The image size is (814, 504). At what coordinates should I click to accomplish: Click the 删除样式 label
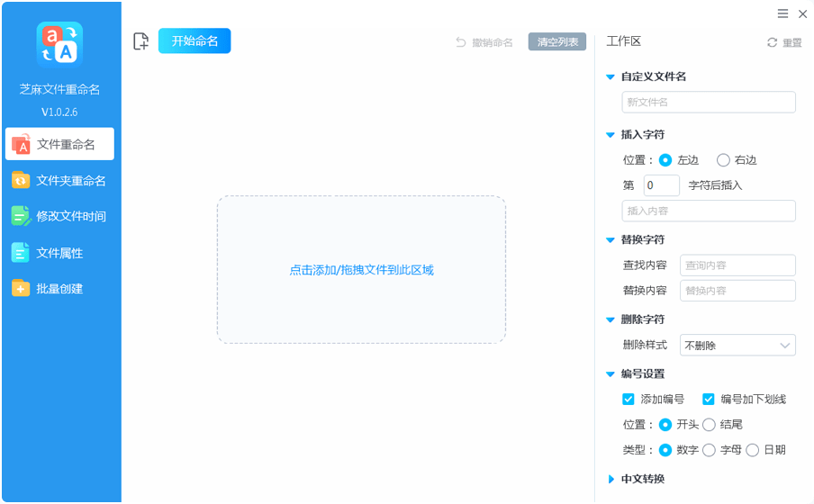645,346
